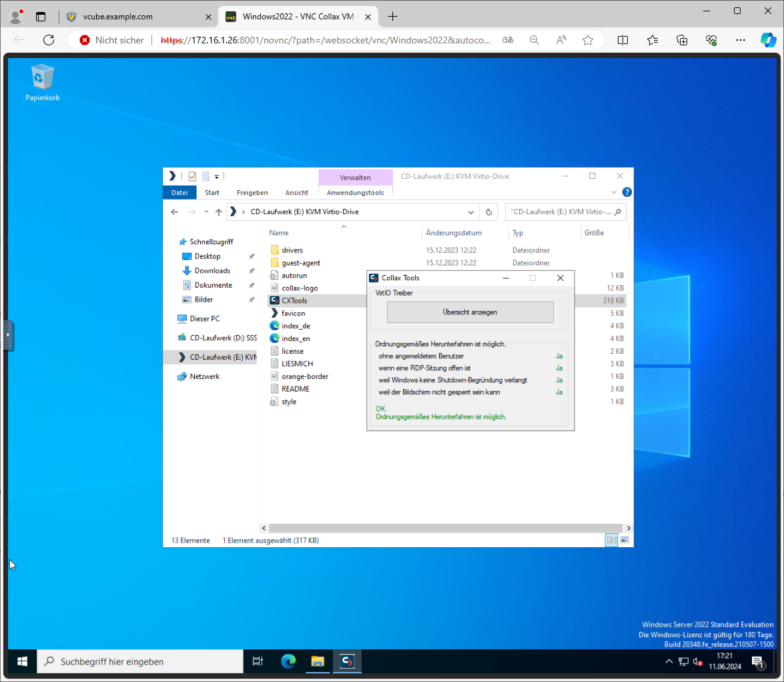Open the Freigeben ribbon tab

252,192
